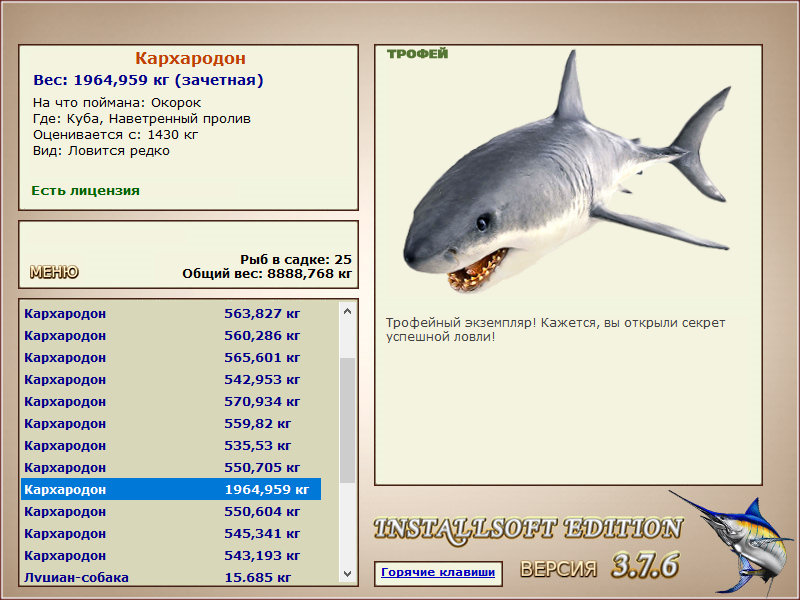Select Кархародон 560,286 кг row
800x600 pixels.
coord(171,335)
